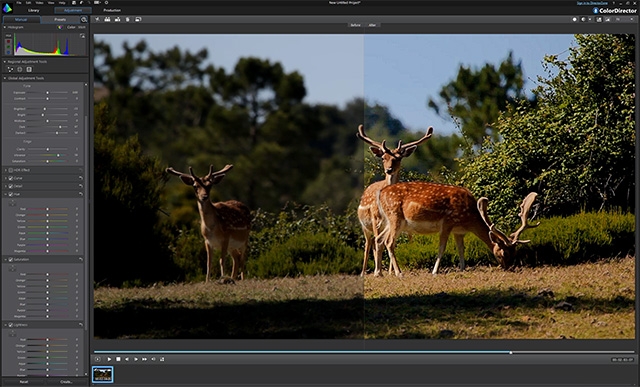Click the histogram color wheel icon

coord(60,27)
